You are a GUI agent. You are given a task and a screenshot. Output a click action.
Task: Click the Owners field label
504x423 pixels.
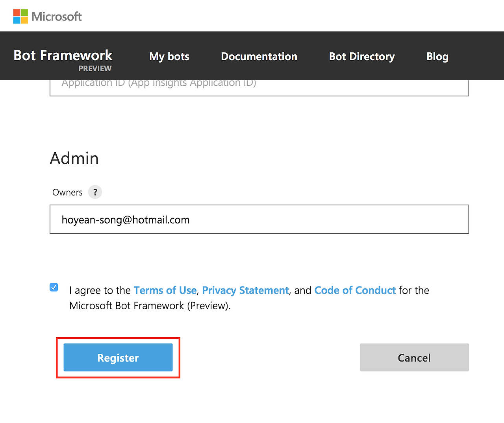[x=67, y=192]
